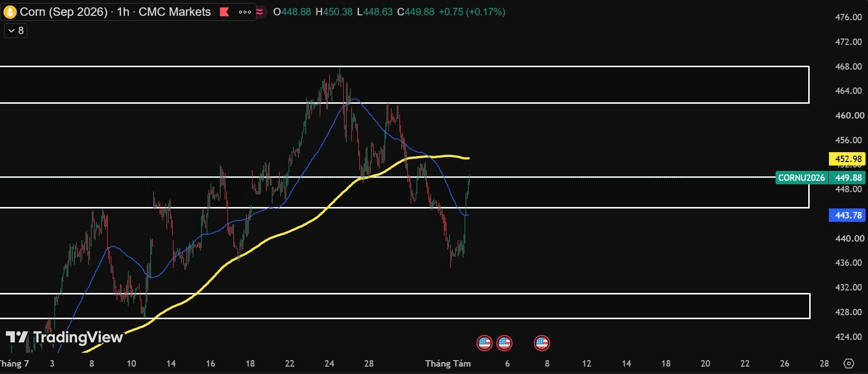The width and height of the screenshot is (868, 374).
Task: Click the blue 443.78 moving average price label
Action: [848, 215]
